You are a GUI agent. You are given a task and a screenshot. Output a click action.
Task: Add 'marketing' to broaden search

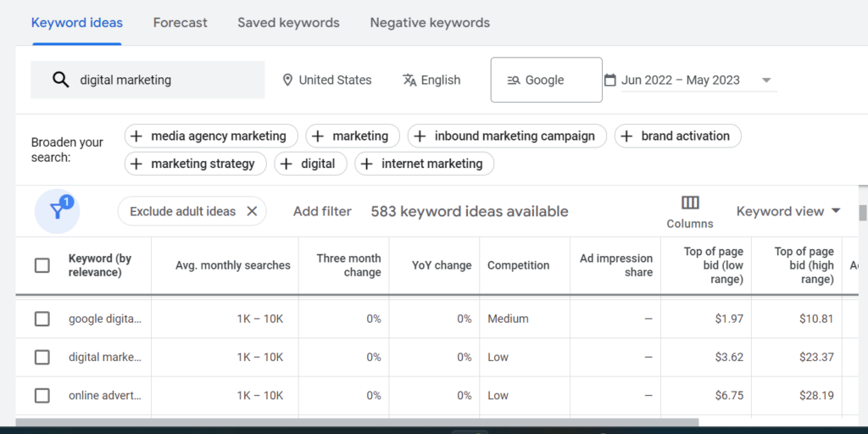click(x=353, y=136)
